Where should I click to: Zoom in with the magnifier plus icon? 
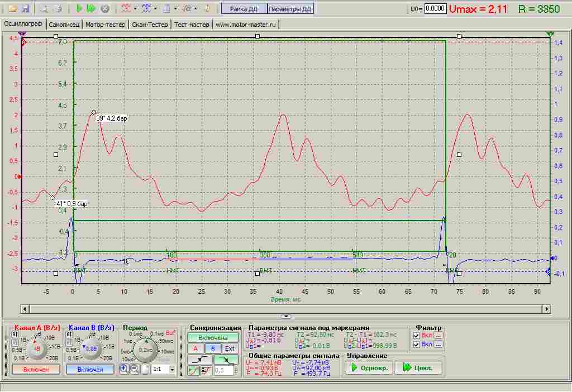point(123,369)
